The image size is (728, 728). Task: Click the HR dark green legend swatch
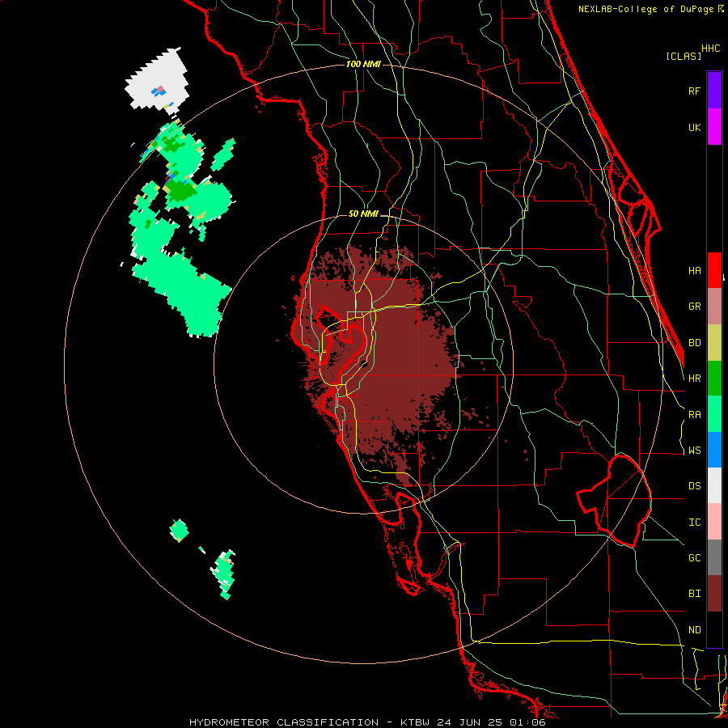pos(714,379)
